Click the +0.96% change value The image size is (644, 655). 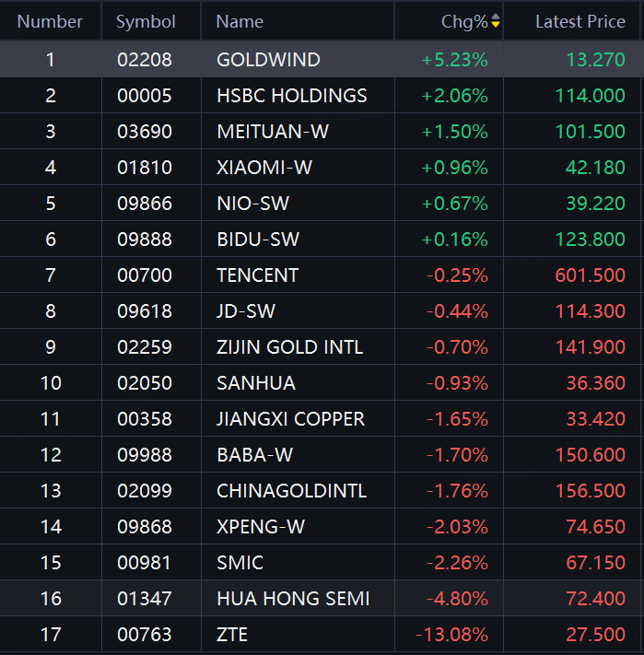[x=455, y=168]
